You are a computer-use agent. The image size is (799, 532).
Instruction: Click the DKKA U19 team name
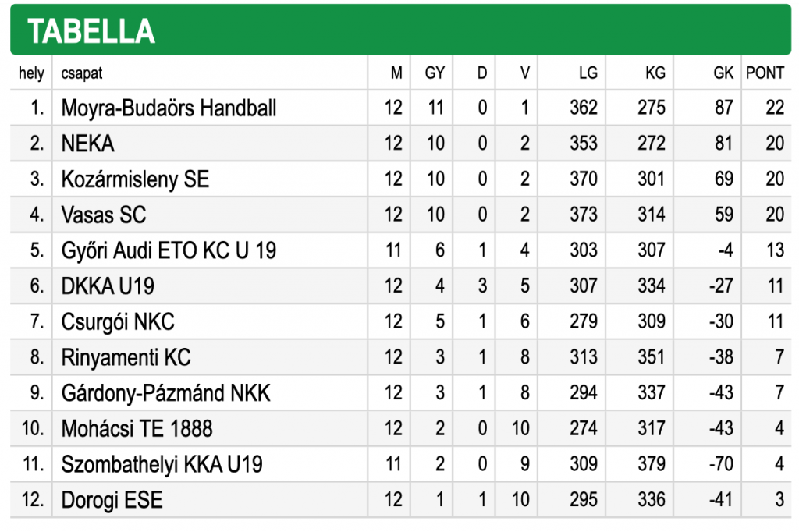click(108, 286)
